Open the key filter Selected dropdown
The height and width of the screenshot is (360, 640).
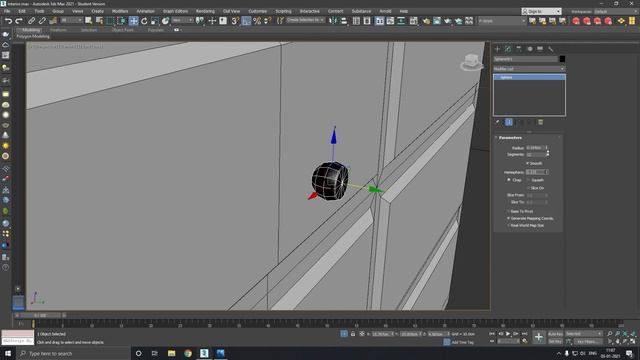pos(584,334)
